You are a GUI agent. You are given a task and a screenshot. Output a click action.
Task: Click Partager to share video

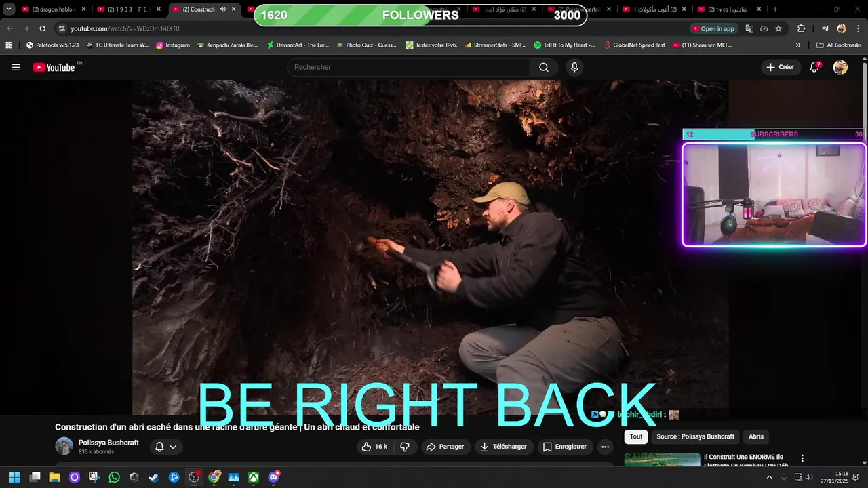[445, 447]
